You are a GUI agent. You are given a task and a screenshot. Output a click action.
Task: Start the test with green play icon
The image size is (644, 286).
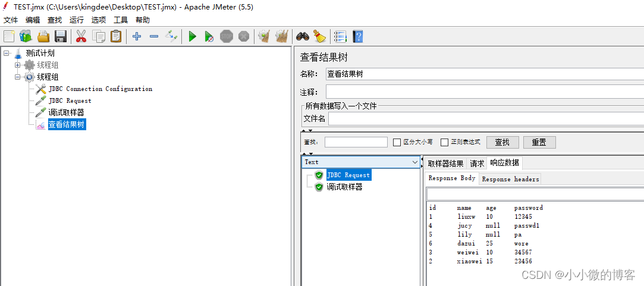[192, 37]
